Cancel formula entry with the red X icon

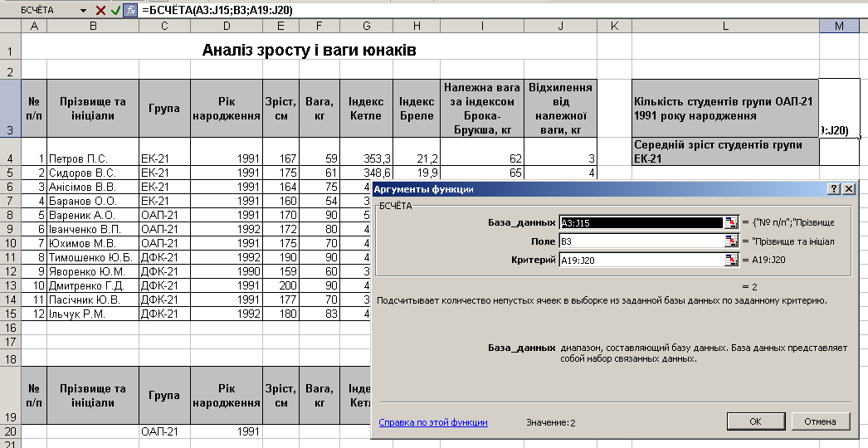(x=100, y=10)
